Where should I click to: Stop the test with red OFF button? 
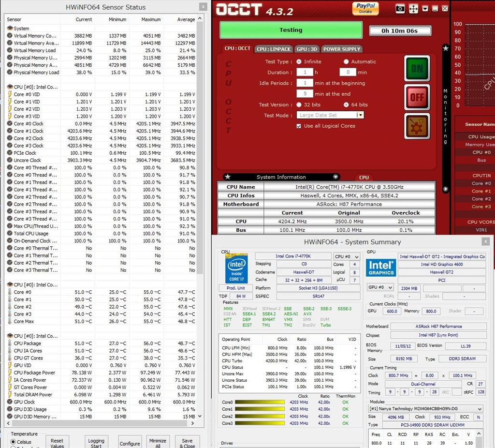417,97
